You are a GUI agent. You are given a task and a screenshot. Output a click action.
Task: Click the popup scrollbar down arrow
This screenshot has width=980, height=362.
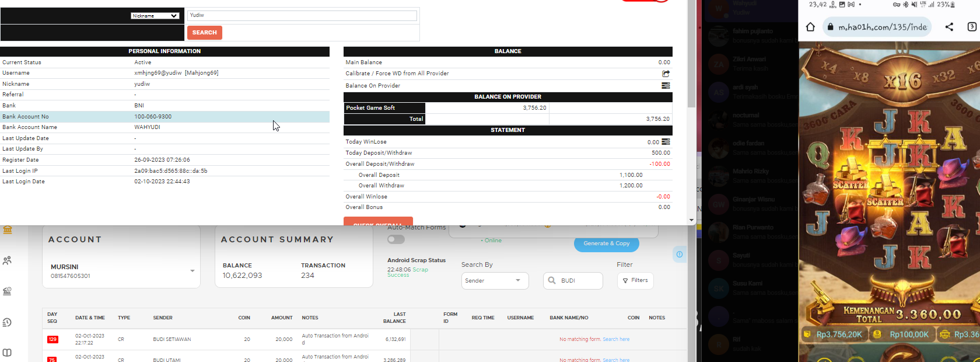pyautogui.click(x=692, y=221)
